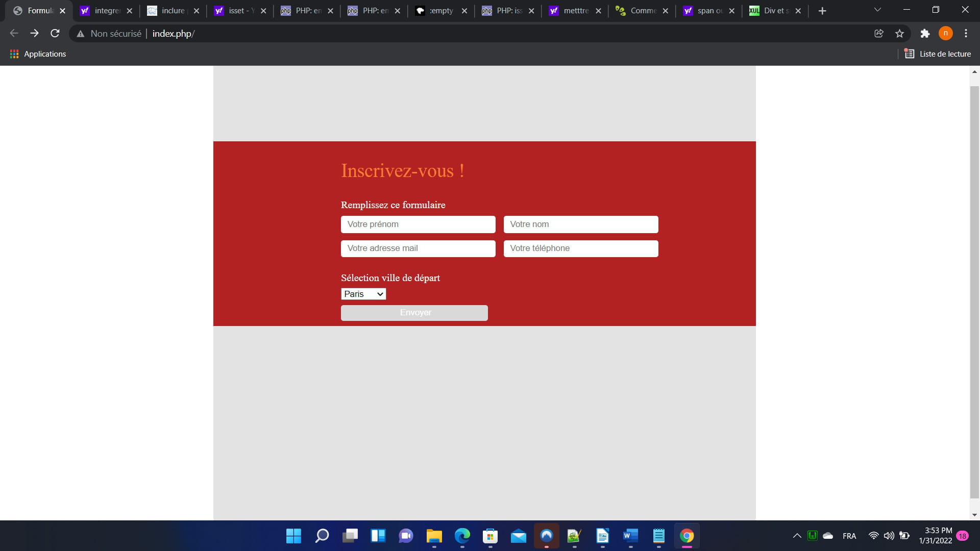Click the share page icon
The height and width of the screenshot is (551, 980).
[879, 34]
